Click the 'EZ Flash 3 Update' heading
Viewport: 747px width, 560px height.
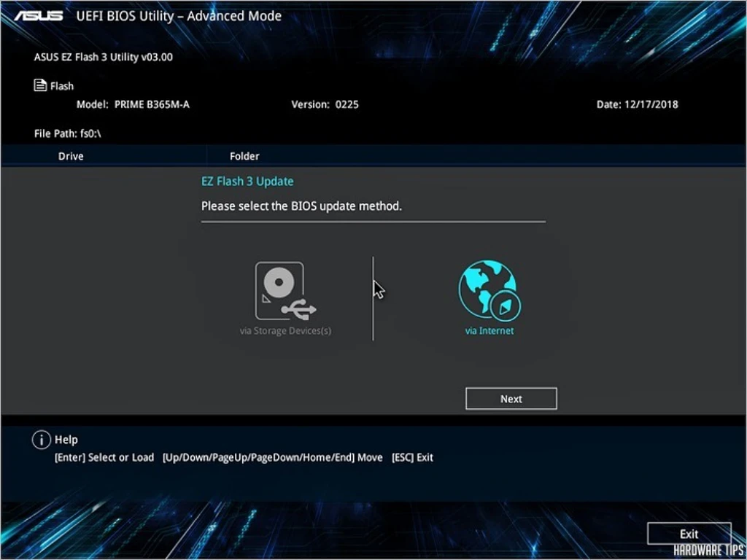[247, 182]
